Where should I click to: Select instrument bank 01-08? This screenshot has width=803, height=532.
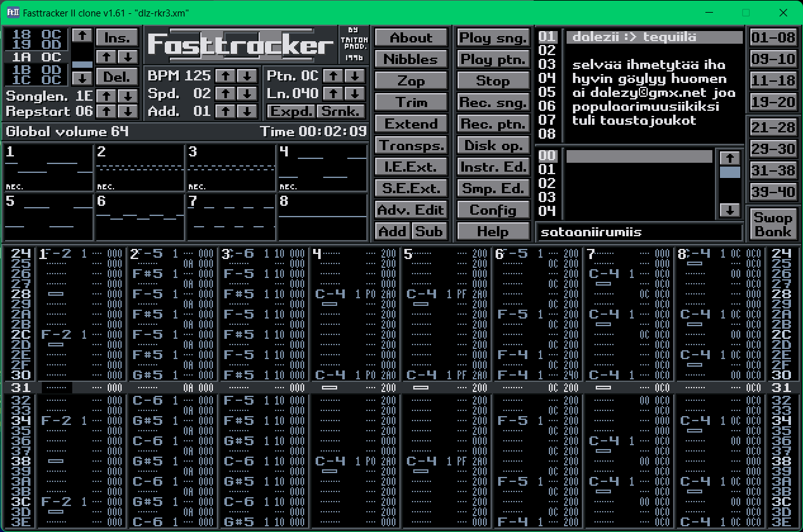coord(773,37)
